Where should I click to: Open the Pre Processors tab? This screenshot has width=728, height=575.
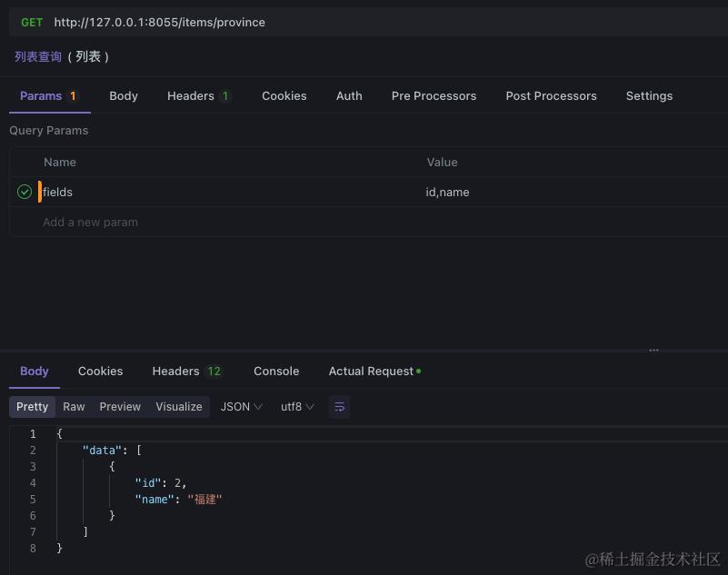[434, 95]
